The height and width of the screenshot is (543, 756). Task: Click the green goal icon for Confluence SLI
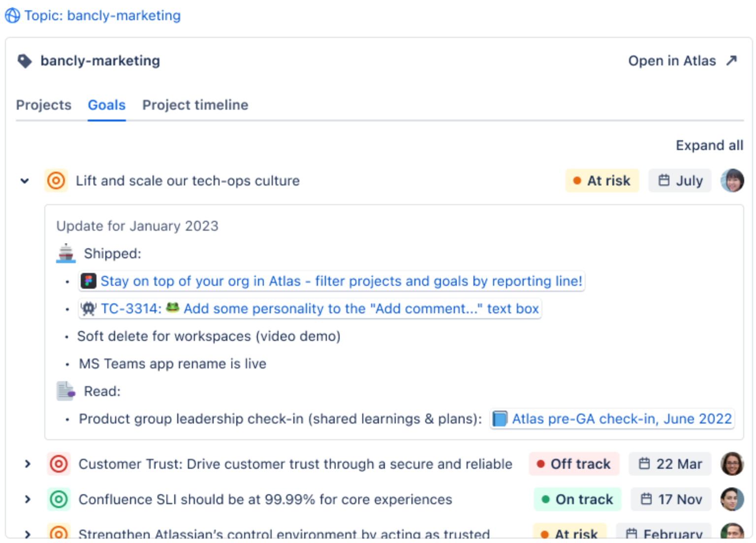coord(59,499)
